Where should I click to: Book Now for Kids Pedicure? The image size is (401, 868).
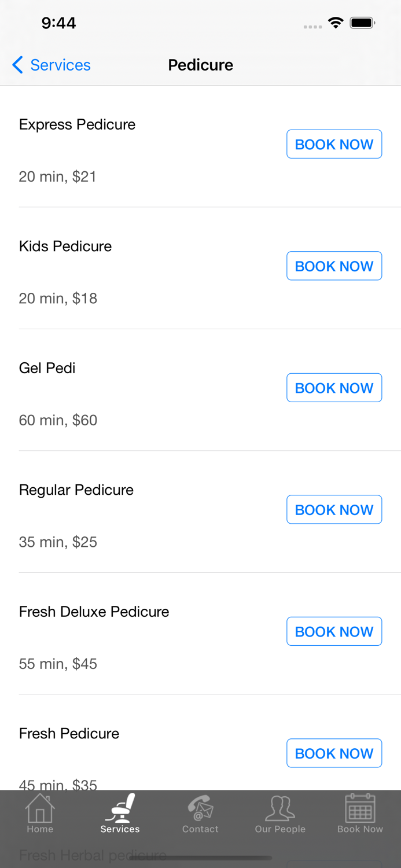point(334,266)
